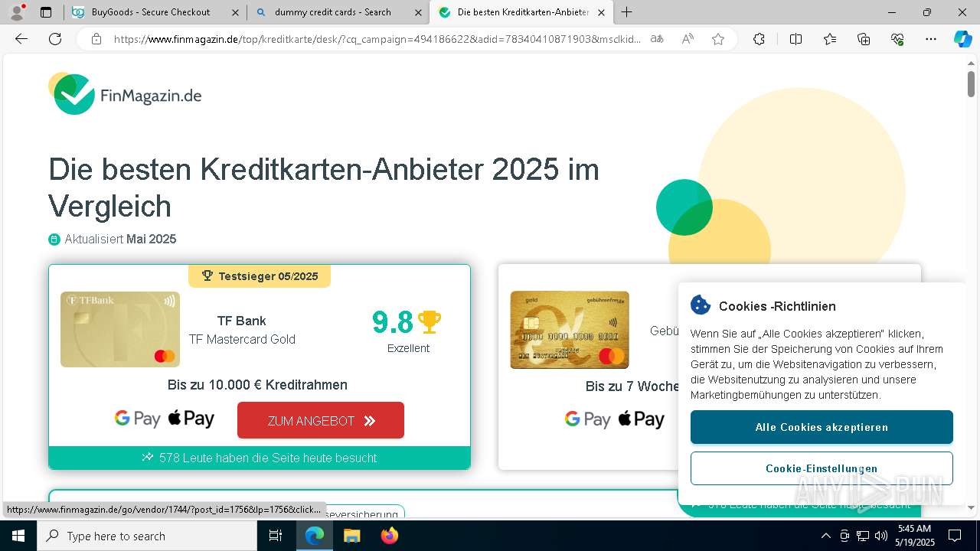The height and width of the screenshot is (551, 980).
Task: View site information lock icon
Action: click(x=96, y=39)
